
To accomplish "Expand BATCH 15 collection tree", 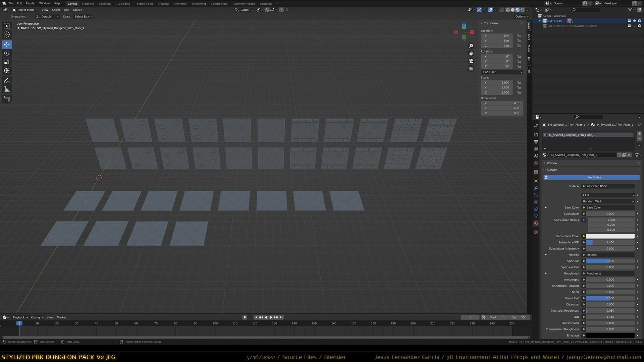I will click(x=540, y=21).
